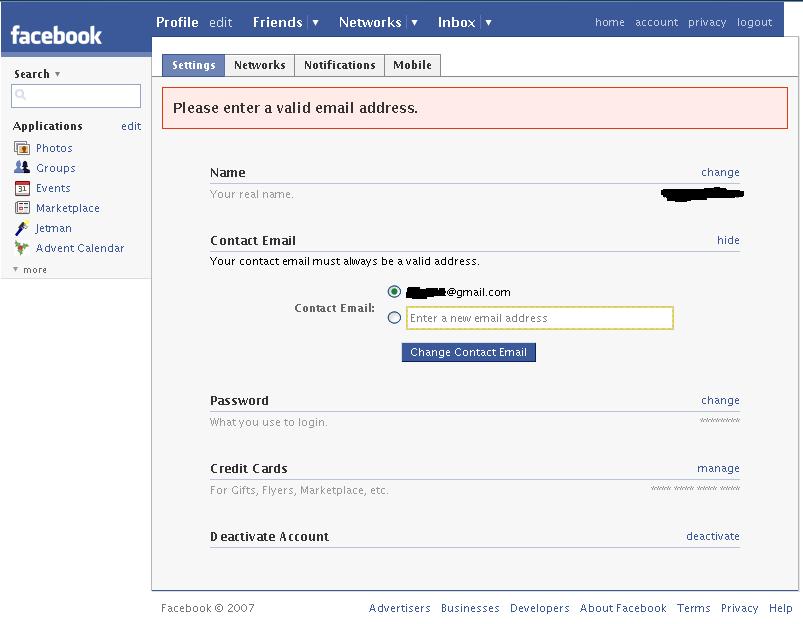Click the Groups people icon

click(22, 168)
